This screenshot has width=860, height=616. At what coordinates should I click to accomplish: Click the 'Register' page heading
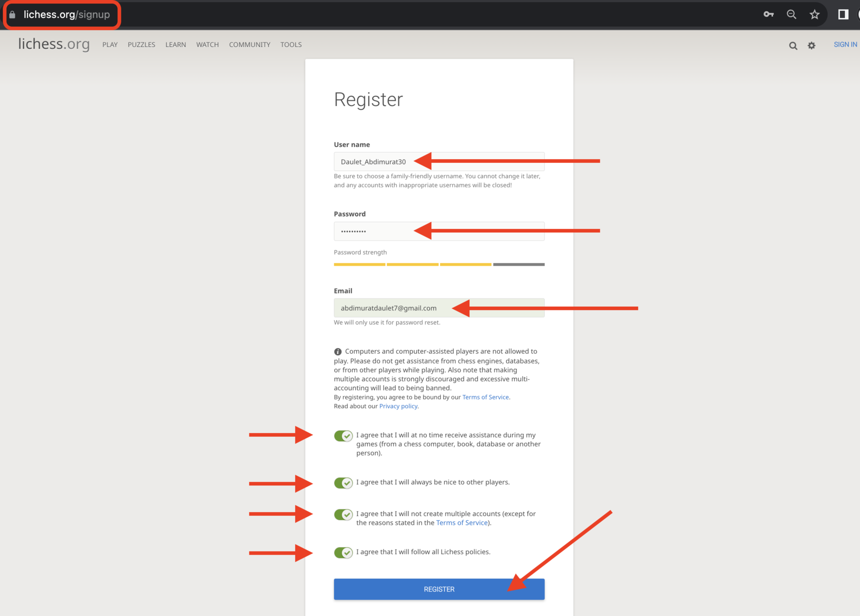coord(369,100)
